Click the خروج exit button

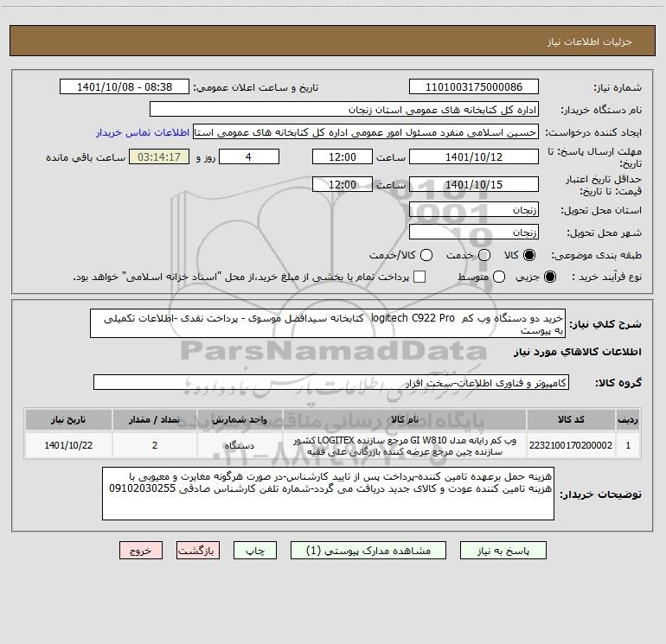point(141,551)
